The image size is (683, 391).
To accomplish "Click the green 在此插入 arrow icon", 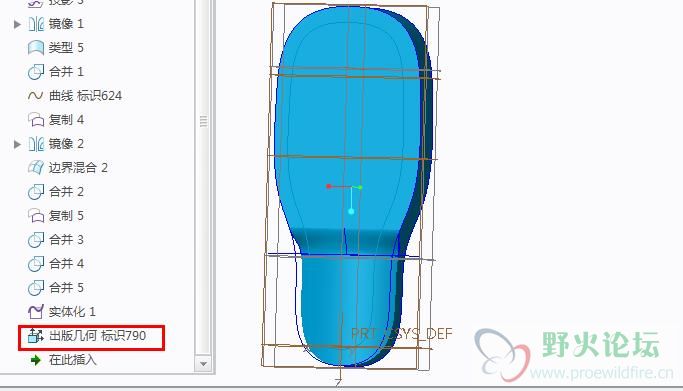I will 36,360.
